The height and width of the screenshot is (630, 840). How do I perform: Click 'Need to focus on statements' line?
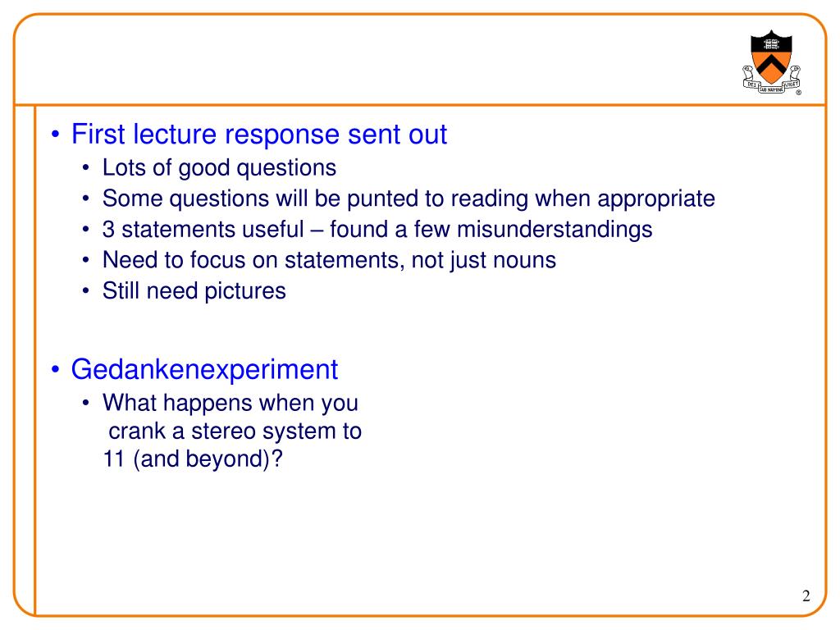click(x=330, y=260)
